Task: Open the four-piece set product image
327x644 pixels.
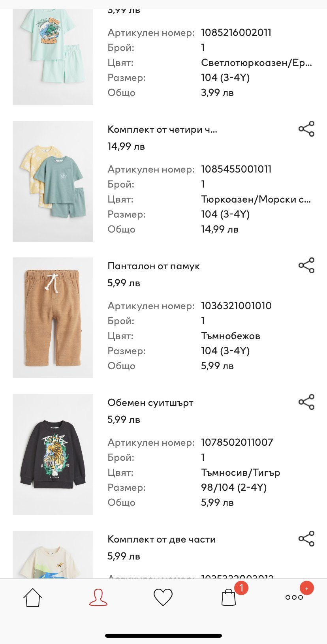Action: 53,181
